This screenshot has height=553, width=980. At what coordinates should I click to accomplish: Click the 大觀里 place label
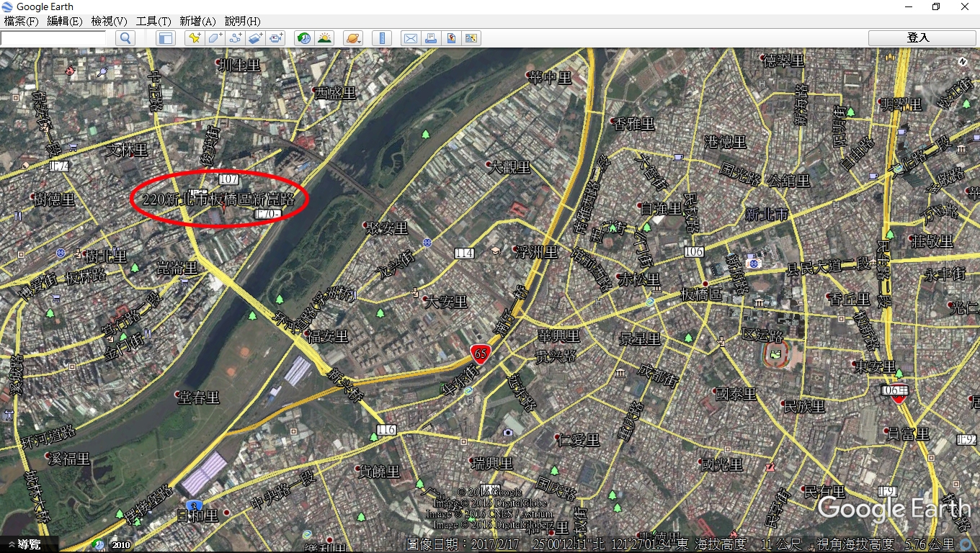(509, 167)
